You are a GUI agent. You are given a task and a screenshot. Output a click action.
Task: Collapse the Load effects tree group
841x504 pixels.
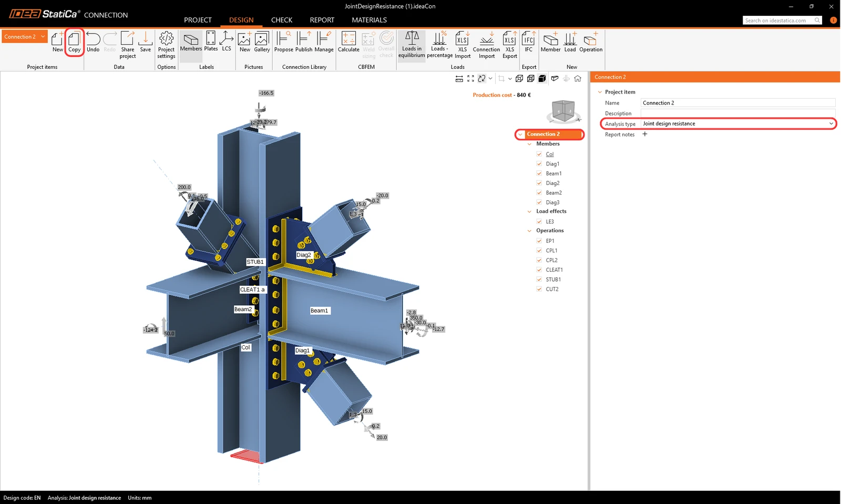529,211
